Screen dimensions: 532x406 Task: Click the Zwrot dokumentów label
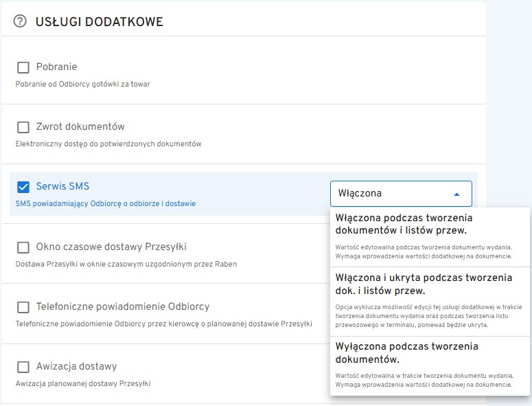coord(80,126)
